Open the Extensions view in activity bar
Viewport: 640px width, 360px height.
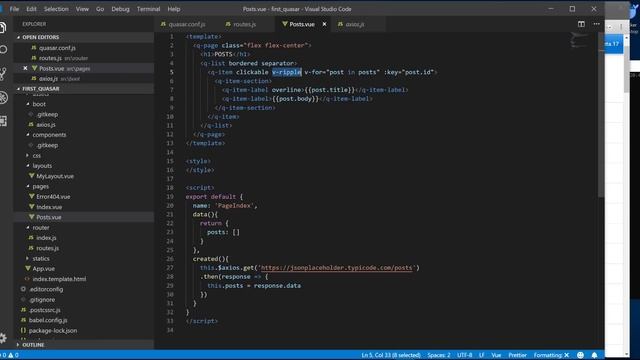(x=3, y=121)
